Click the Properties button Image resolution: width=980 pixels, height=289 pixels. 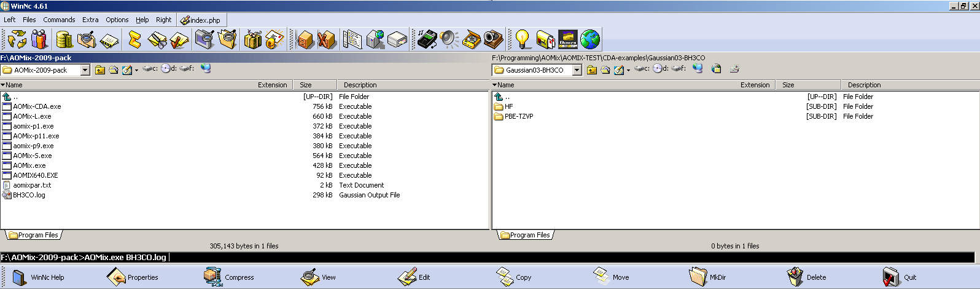(x=132, y=277)
